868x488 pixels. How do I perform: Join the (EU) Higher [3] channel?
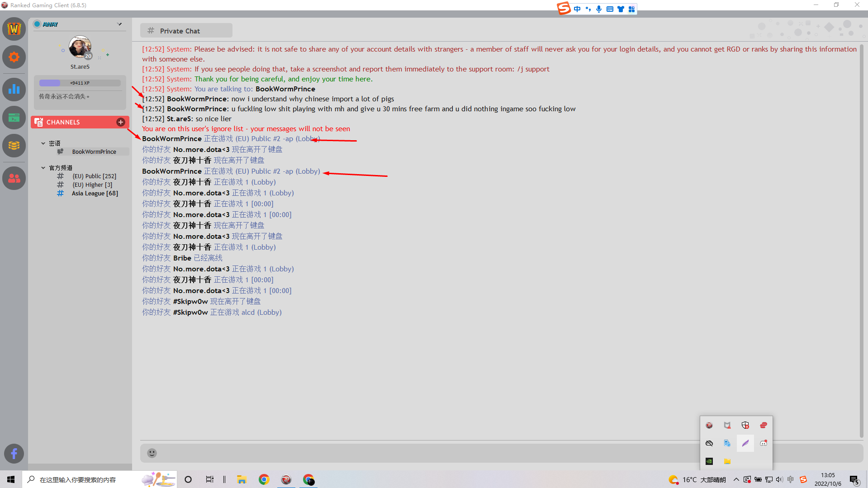coord(92,185)
